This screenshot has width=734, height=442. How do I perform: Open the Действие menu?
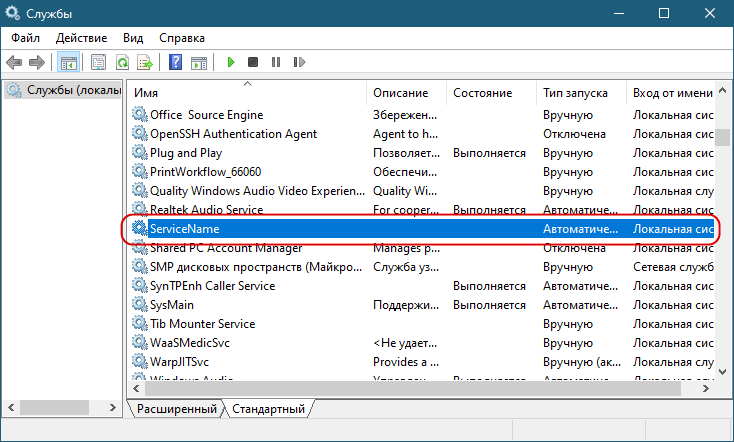pos(81,38)
